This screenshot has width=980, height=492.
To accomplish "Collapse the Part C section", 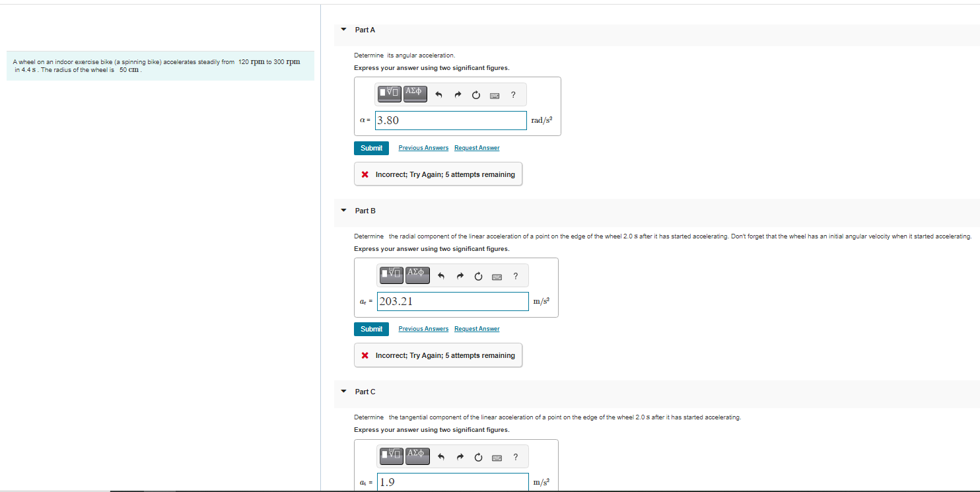I will pos(343,391).
